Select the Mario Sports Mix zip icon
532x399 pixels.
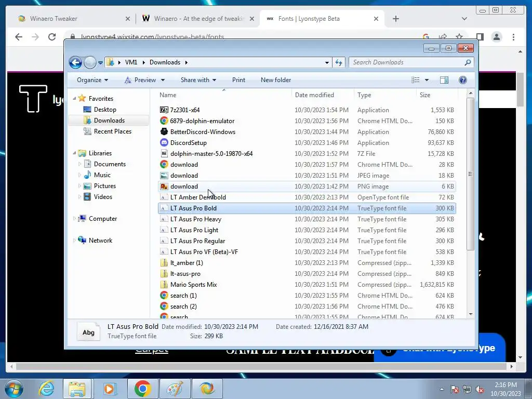(164, 284)
